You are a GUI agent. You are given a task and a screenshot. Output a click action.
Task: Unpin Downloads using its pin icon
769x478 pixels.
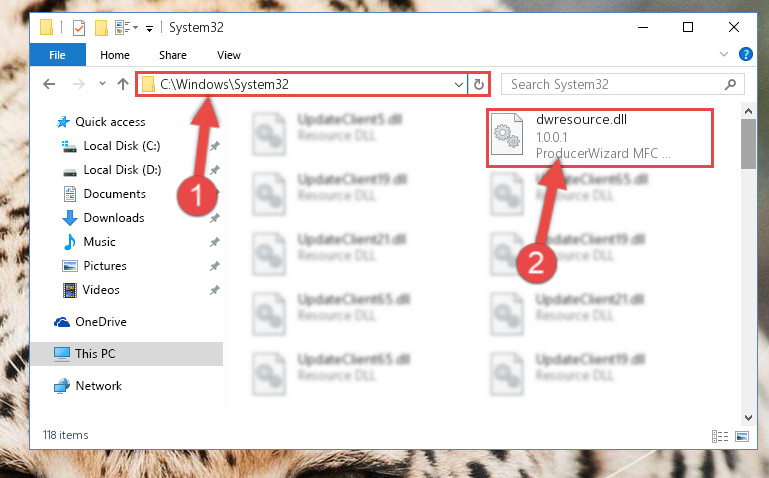click(x=215, y=218)
